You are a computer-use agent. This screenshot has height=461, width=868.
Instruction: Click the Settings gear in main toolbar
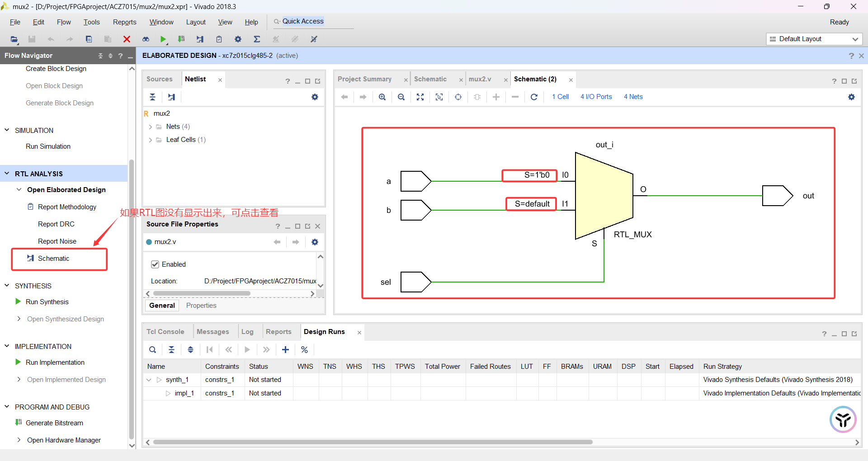(238, 39)
